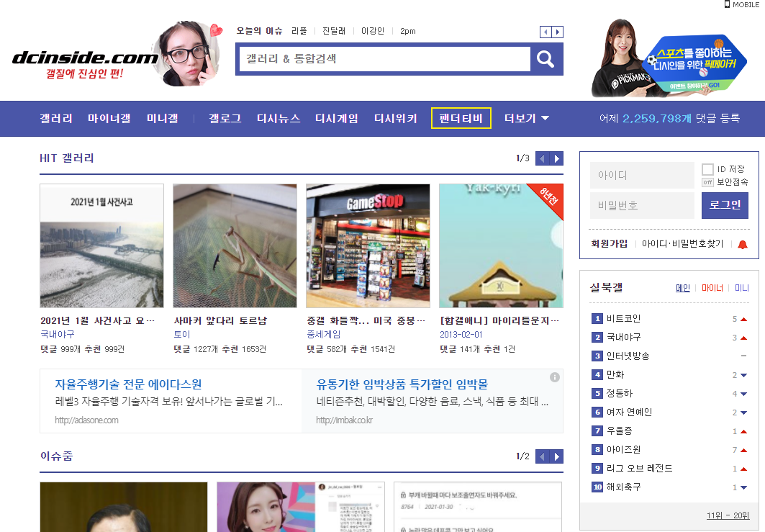The height and width of the screenshot is (532, 765).
Task: Click 아이디·비밀번호찾기 link
Action: pos(682,243)
